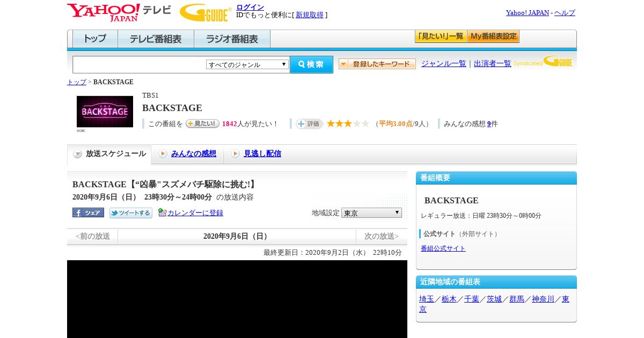The width and height of the screenshot is (644, 338).
Task: Go to <前の放送 previous broadcast
Action: pyautogui.click(x=93, y=236)
